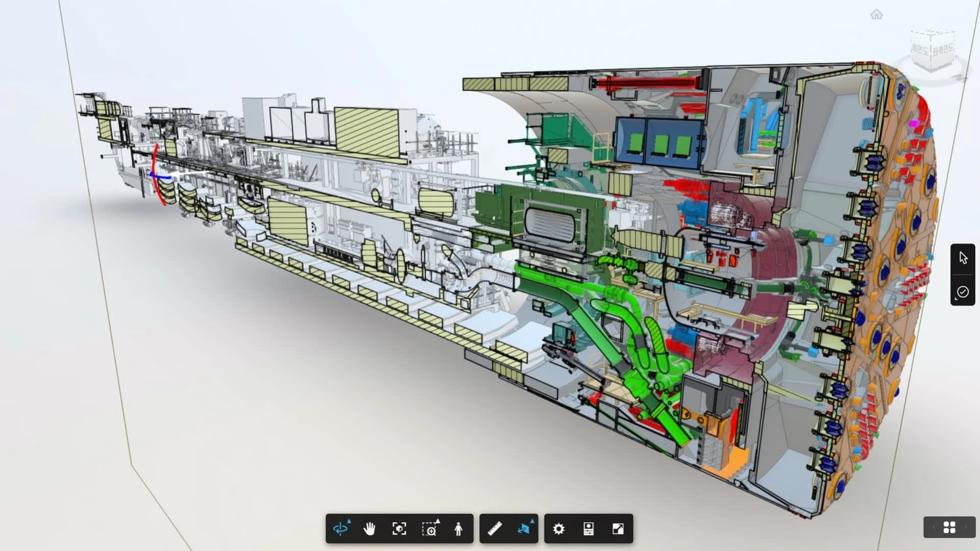This screenshot has height=551, width=980.
Task: Click the Fit to View icon
Action: 399,529
